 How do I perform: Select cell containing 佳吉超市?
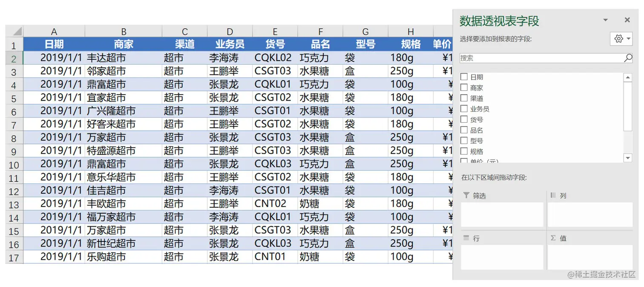pyautogui.click(x=124, y=190)
